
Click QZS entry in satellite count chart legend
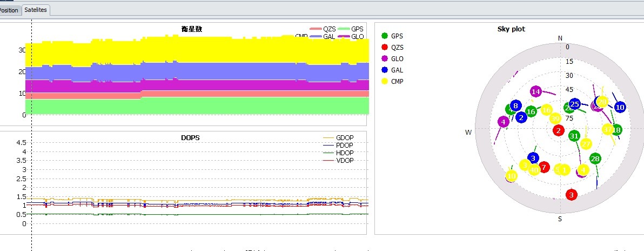point(323,29)
